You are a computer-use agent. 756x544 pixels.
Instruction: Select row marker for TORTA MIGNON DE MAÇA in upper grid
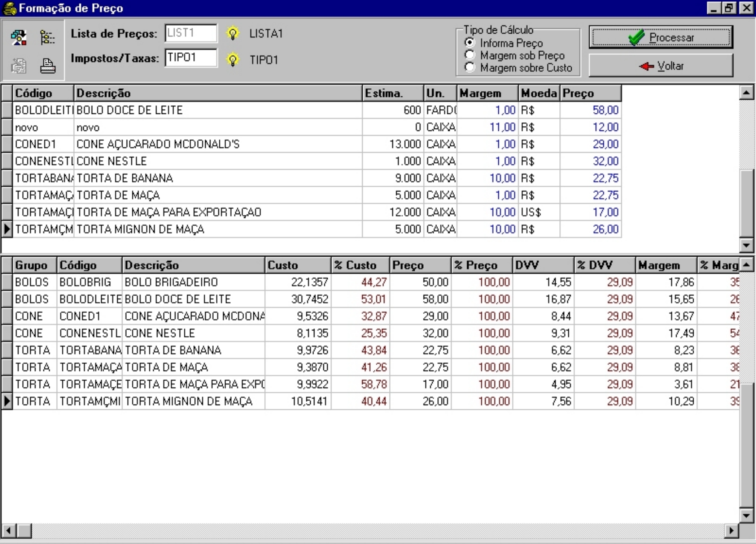pyautogui.click(x=7, y=229)
